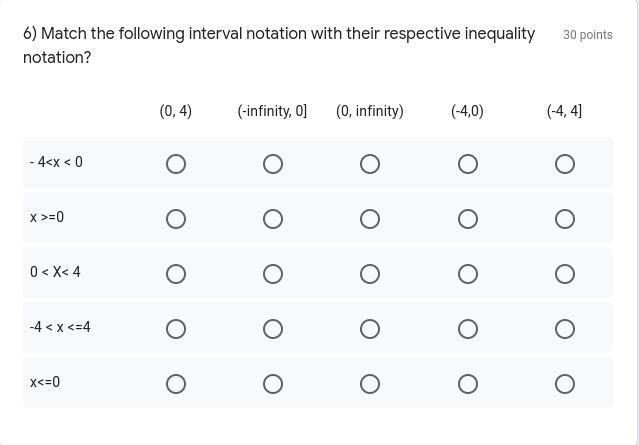
Task: Select (-4, 4] for row 0 < X< 4
Action: pyautogui.click(x=565, y=274)
